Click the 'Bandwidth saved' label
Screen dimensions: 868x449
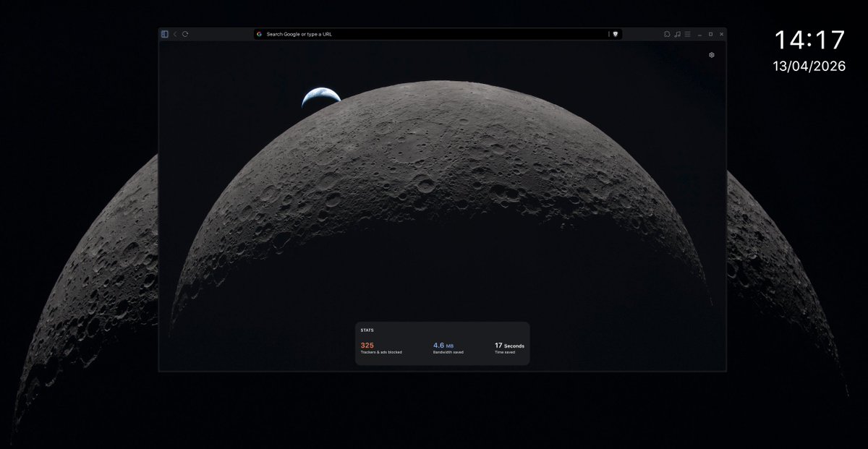coord(448,352)
